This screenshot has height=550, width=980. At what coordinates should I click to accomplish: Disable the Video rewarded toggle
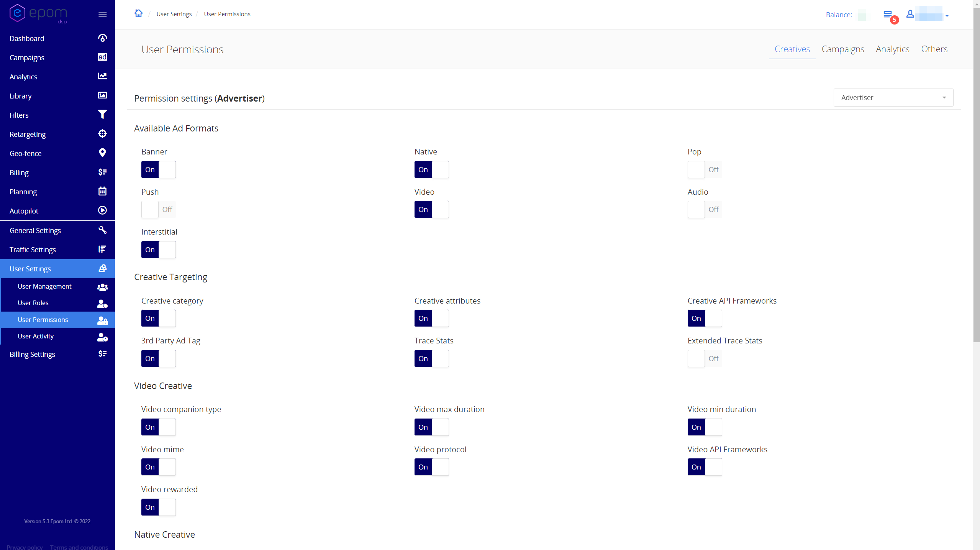click(158, 507)
